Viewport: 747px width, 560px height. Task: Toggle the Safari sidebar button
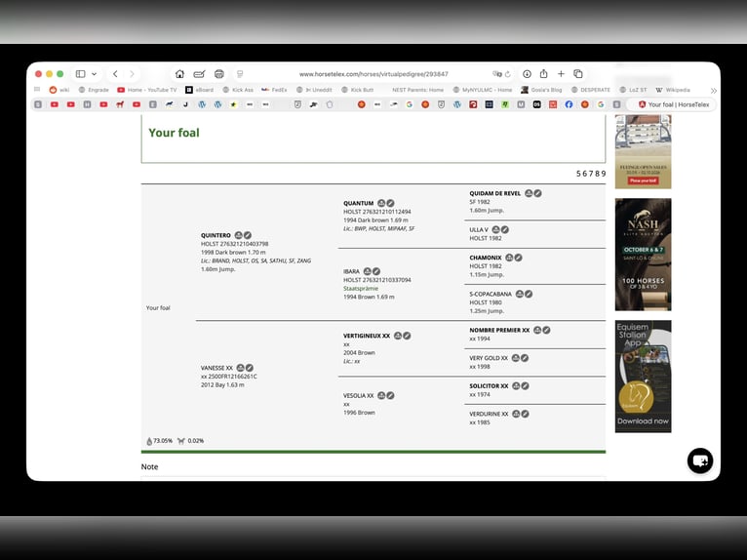tap(81, 74)
